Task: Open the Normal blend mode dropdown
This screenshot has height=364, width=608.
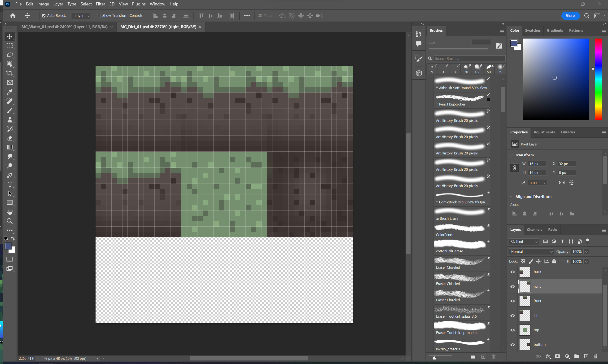Action: (x=531, y=251)
